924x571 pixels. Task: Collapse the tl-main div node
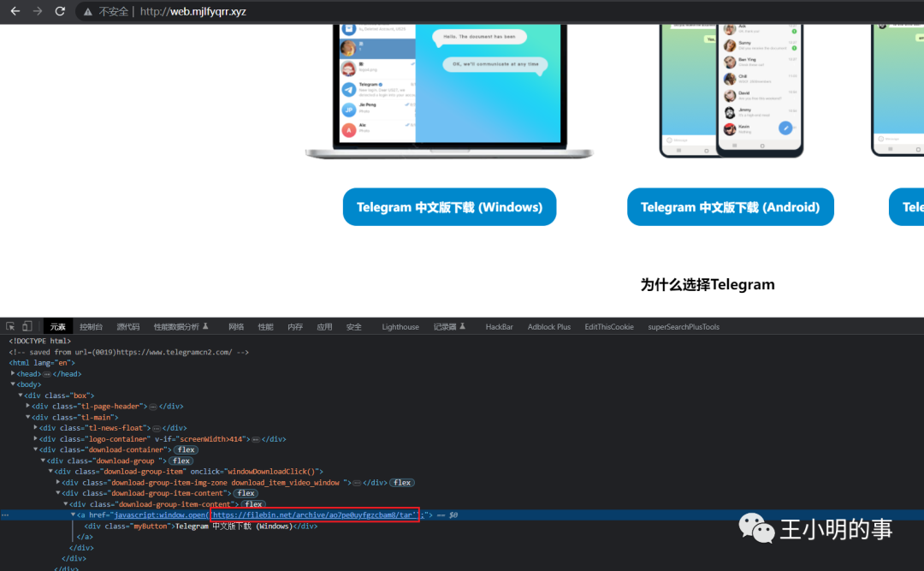(x=27, y=417)
